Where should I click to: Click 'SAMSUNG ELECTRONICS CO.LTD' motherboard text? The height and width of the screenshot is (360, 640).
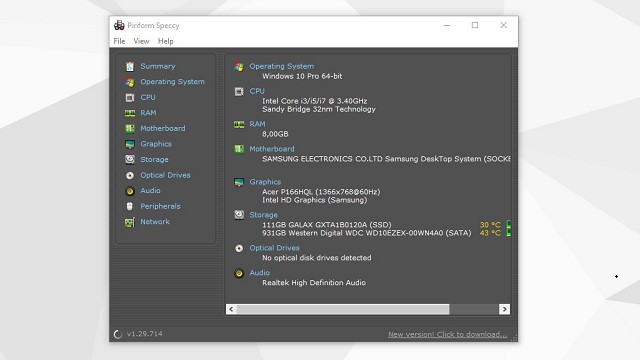point(322,159)
